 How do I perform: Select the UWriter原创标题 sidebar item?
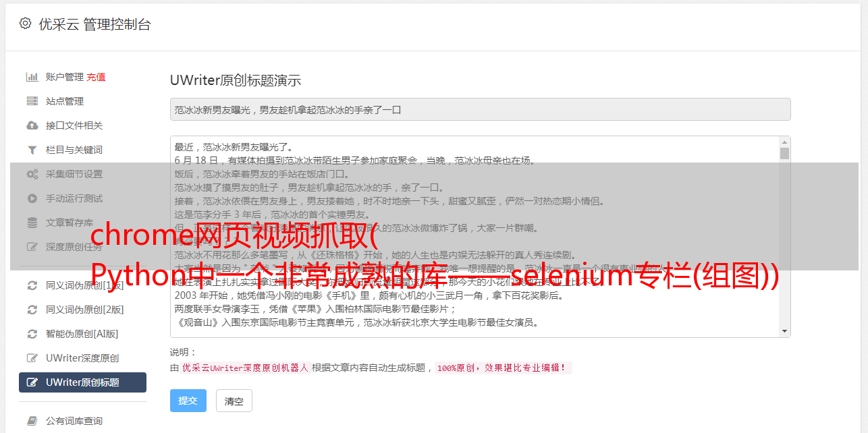point(82,382)
